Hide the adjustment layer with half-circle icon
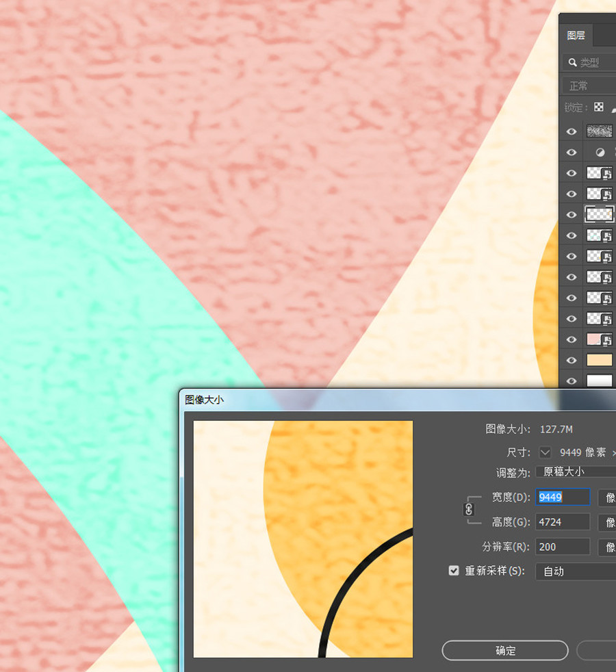This screenshot has height=672, width=616. [x=572, y=153]
